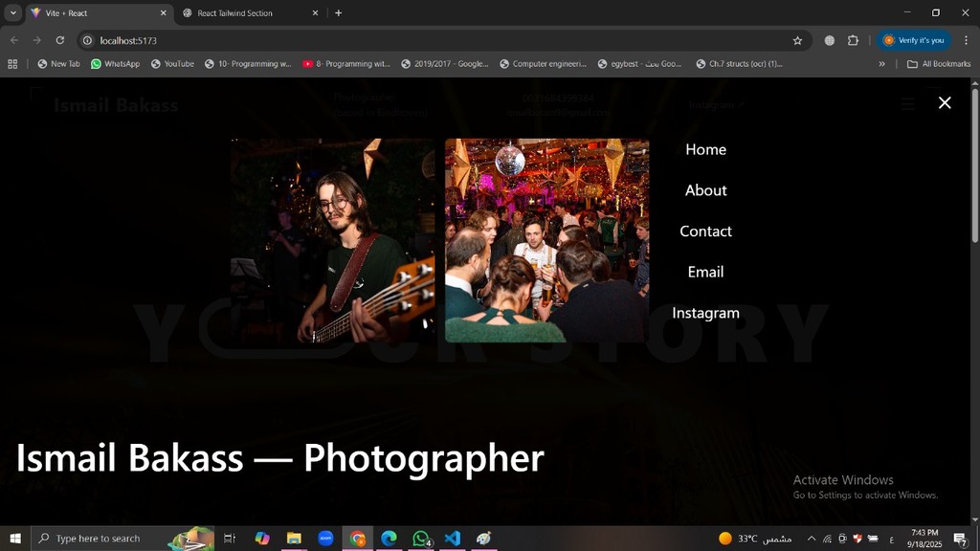The width and height of the screenshot is (980, 551).
Task: Click the bass guitarist photo thumbnail
Action: point(332,240)
